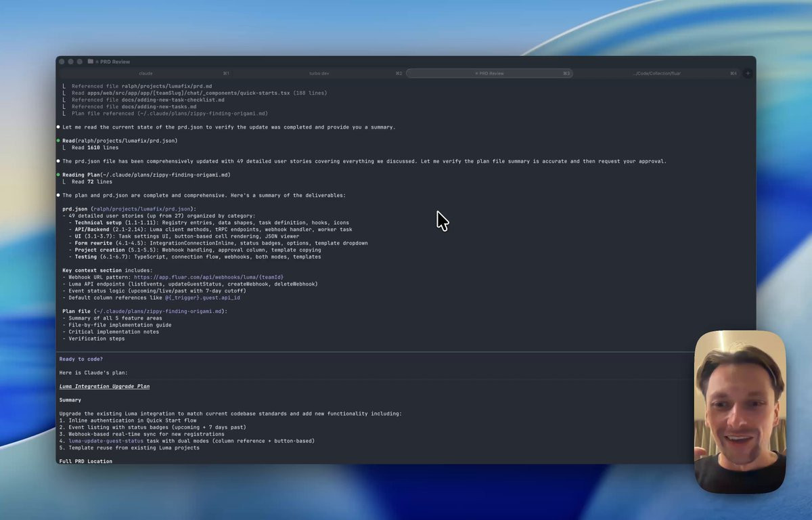Click "Webhook-based real-time sync" item

141,434
